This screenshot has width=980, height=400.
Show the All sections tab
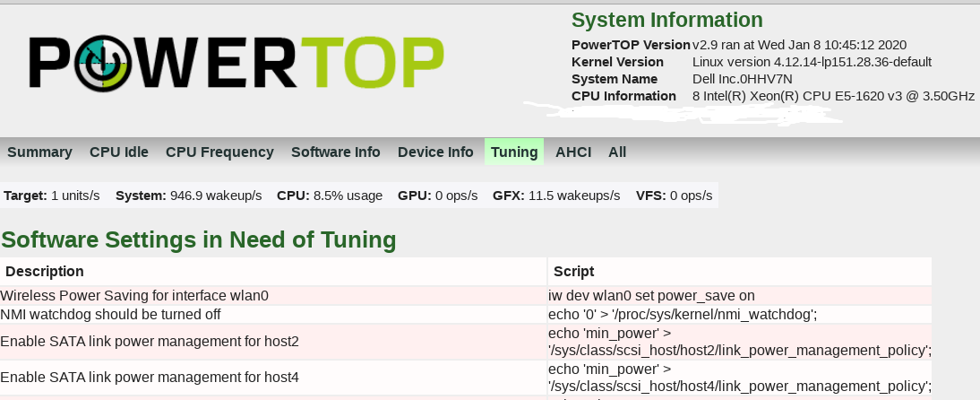tap(617, 152)
